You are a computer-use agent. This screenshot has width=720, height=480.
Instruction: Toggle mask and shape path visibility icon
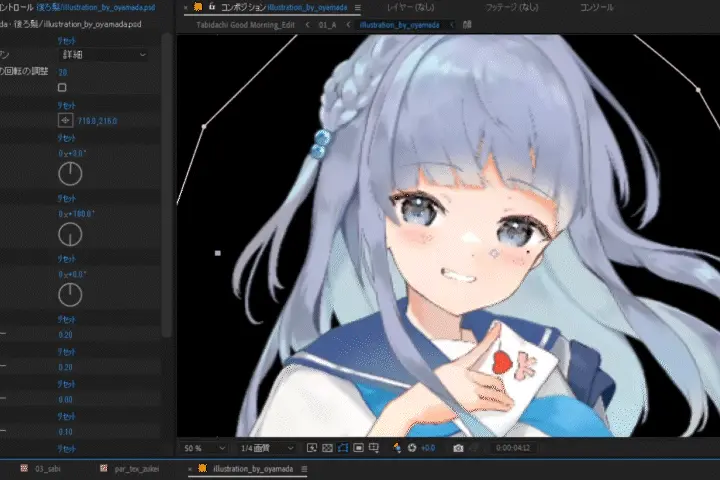343,448
